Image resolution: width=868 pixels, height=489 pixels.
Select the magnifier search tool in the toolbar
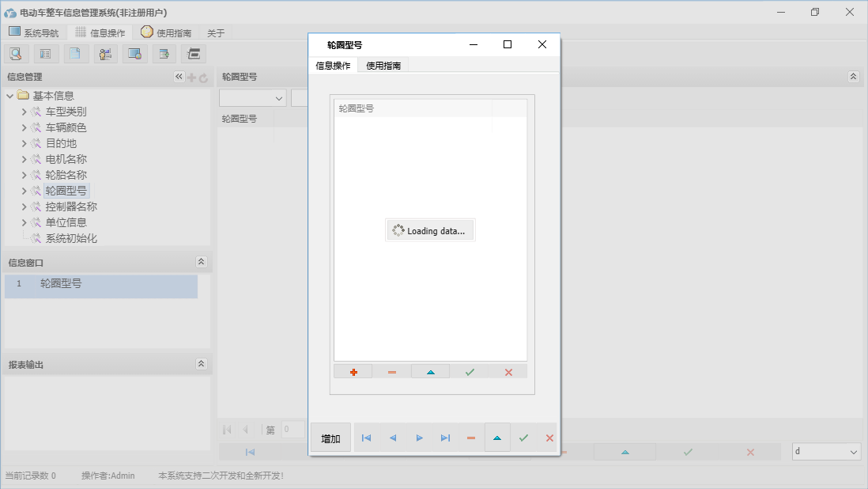pyautogui.click(x=16, y=53)
